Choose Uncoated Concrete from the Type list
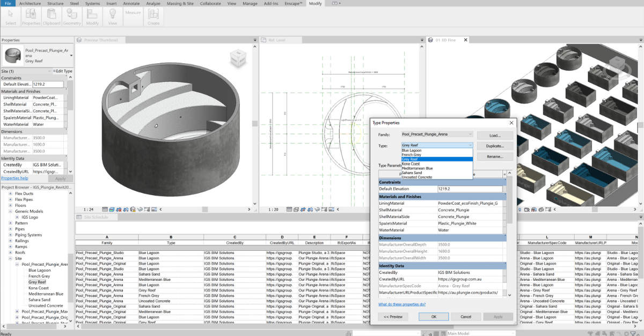644x336 pixels. pos(437,177)
